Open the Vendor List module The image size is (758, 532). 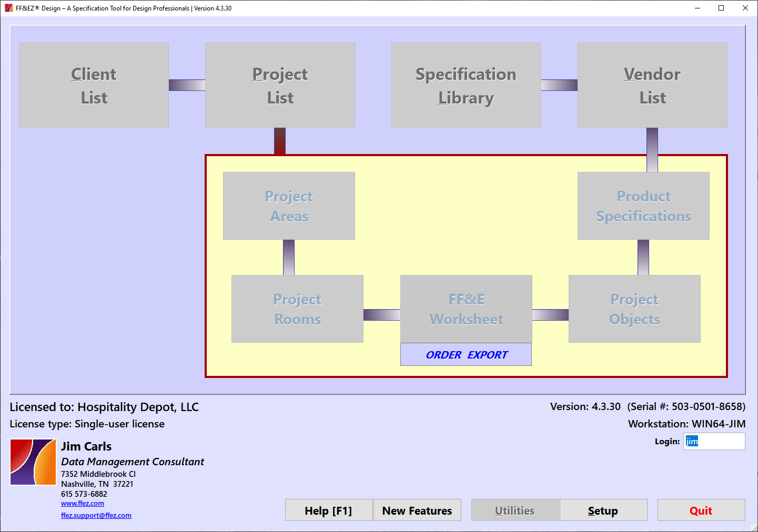pos(652,85)
